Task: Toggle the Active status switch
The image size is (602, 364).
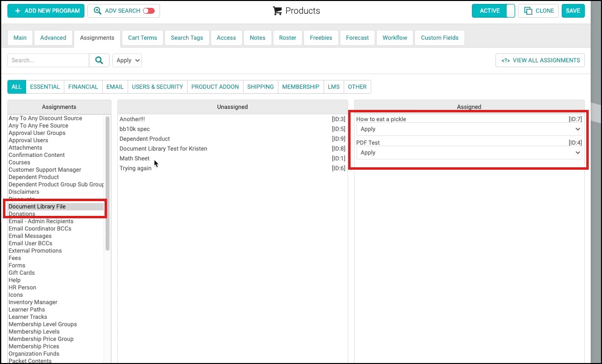Action: click(x=493, y=11)
